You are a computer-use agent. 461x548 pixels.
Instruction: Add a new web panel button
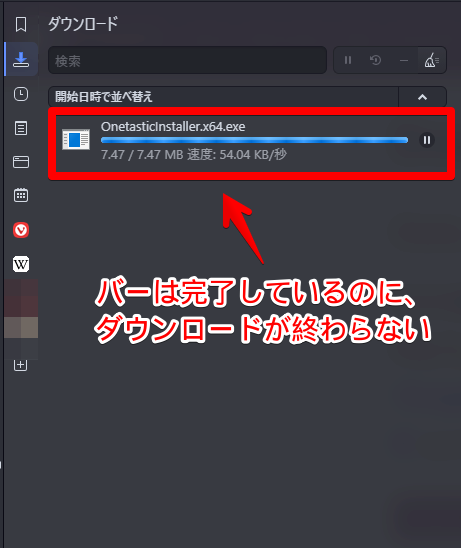[x=20, y=365]
